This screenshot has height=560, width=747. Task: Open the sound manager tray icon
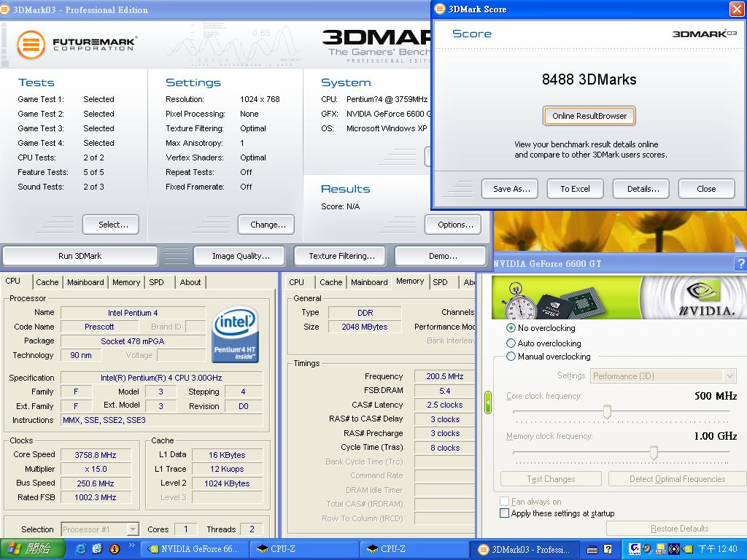(673, 549)
